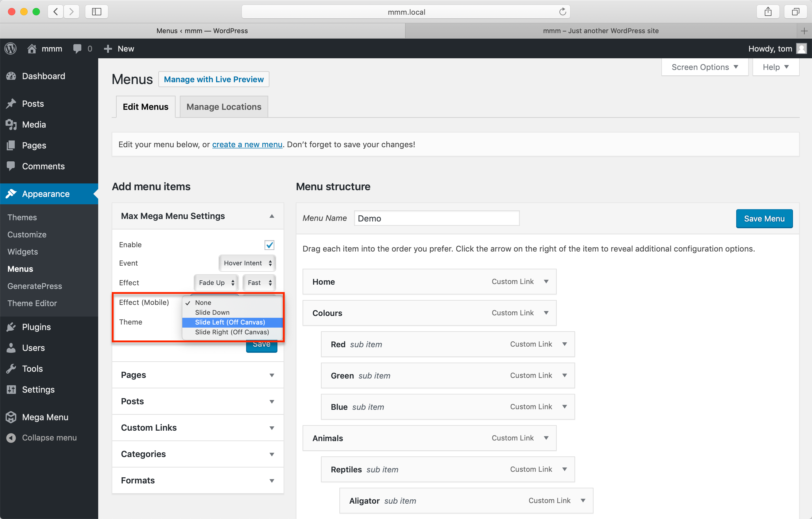Click the Tools wrench icon
Viewport: 812px width, 519px height.
[11, 369]
